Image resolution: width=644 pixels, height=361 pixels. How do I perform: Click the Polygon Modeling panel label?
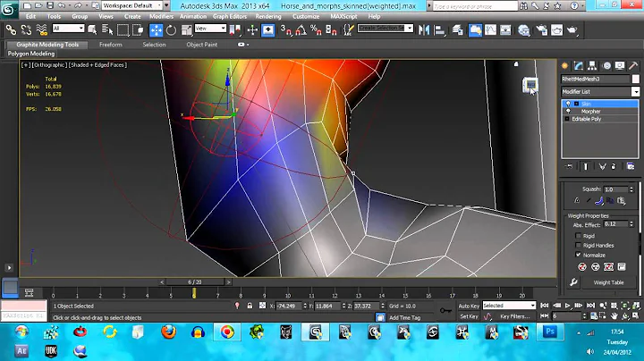pos(30,54)
